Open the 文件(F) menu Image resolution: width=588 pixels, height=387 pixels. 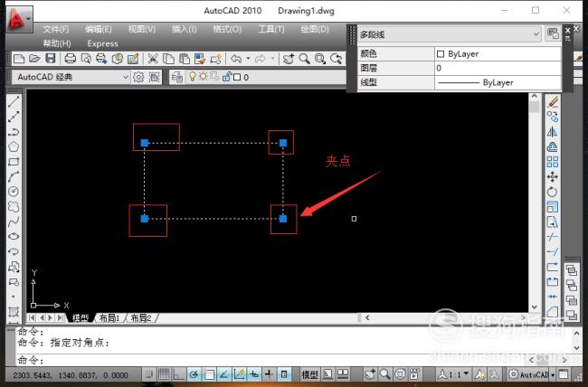pyautogui.click(x=55, y=29)
